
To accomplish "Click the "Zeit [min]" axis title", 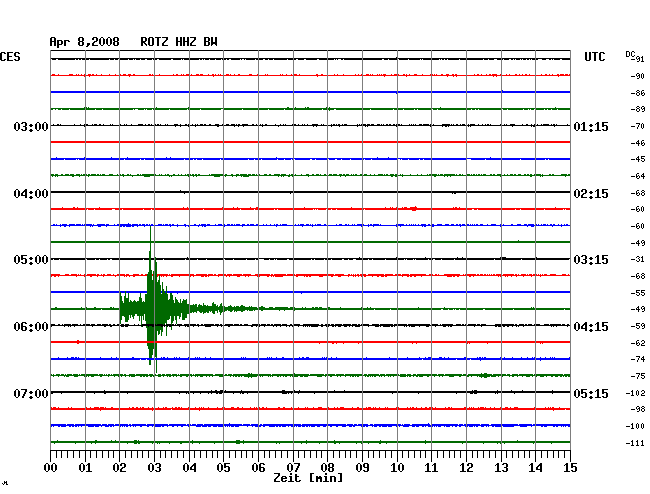I will pos(308,478).
